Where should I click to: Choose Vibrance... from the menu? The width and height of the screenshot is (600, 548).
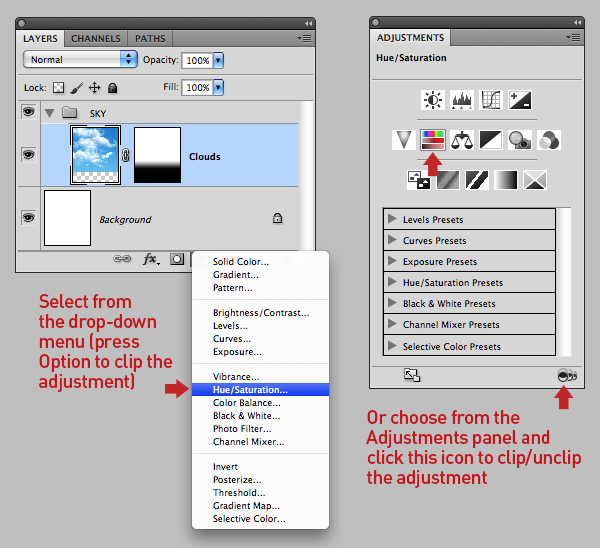pos(260,377)
